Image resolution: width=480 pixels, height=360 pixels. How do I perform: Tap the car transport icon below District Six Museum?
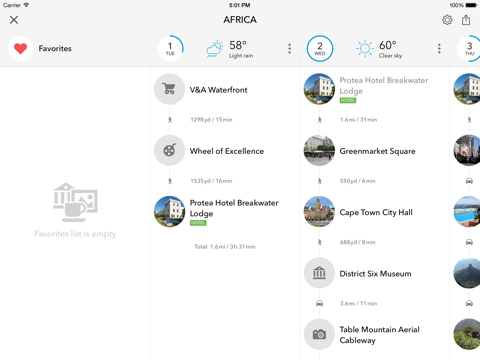click(x=319, y=303)
